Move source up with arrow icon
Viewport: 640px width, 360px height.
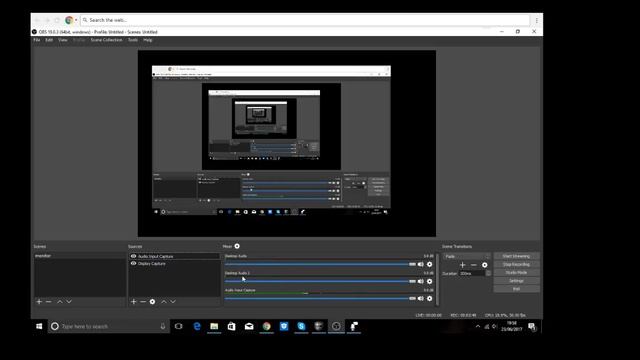[164, 302]
